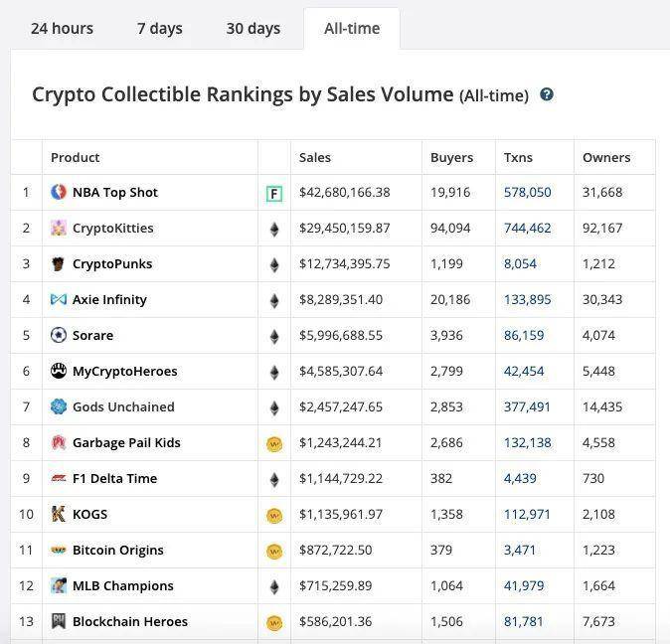Open the 112,971 transactions link
The image size is (670, 644).
(x=527, y=515)
